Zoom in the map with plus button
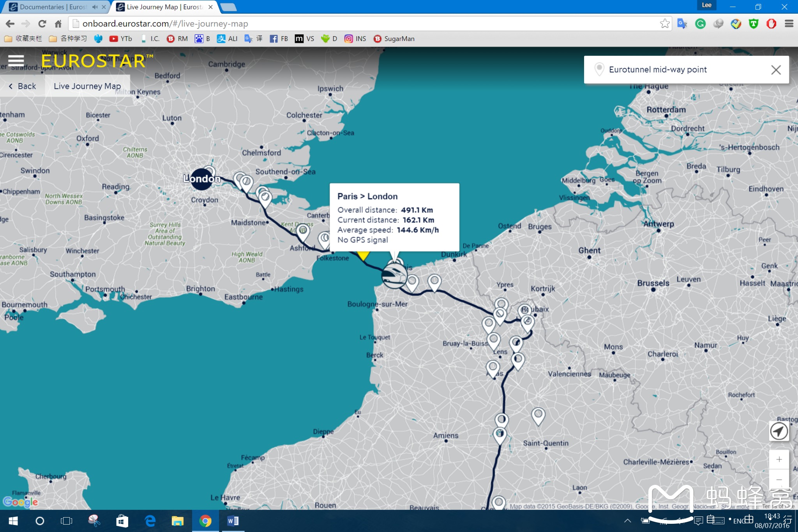Viewport: 798px width, 532px height. click(779, 460)
